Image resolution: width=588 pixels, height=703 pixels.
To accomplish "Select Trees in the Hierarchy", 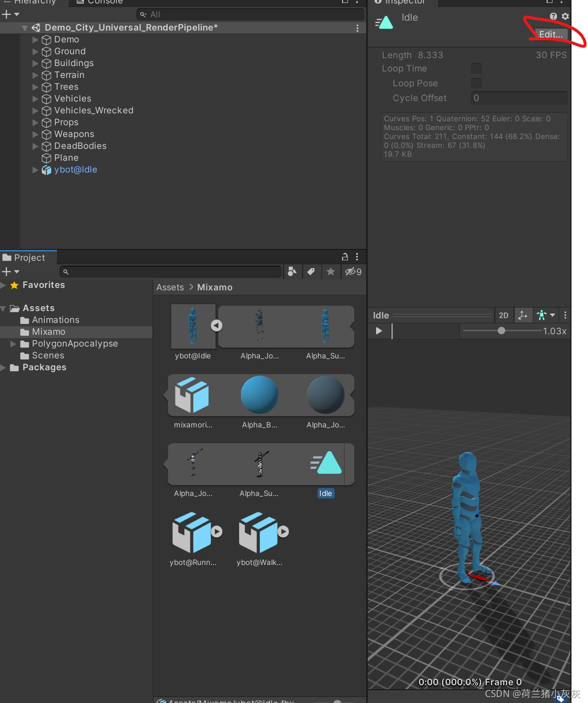I will 66,87.
